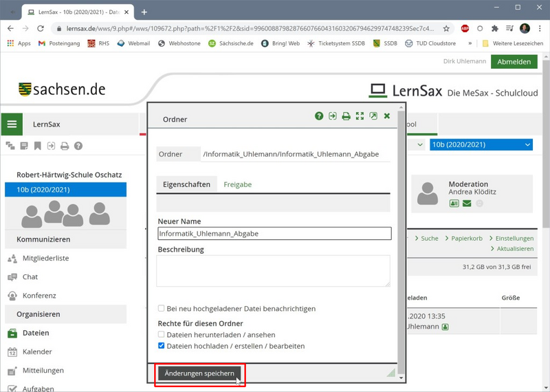Expand the Einstellungen link in the files area

coord(511,238)
